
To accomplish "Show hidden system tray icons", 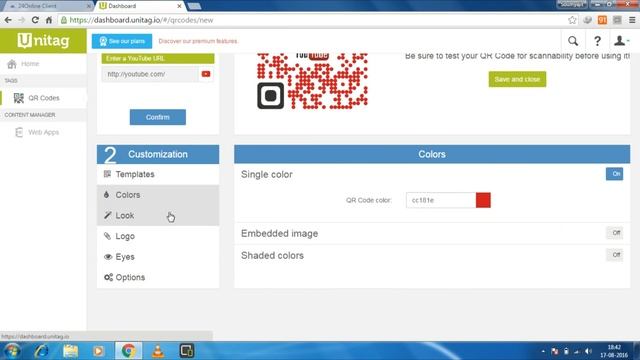I will coord(543,351).
